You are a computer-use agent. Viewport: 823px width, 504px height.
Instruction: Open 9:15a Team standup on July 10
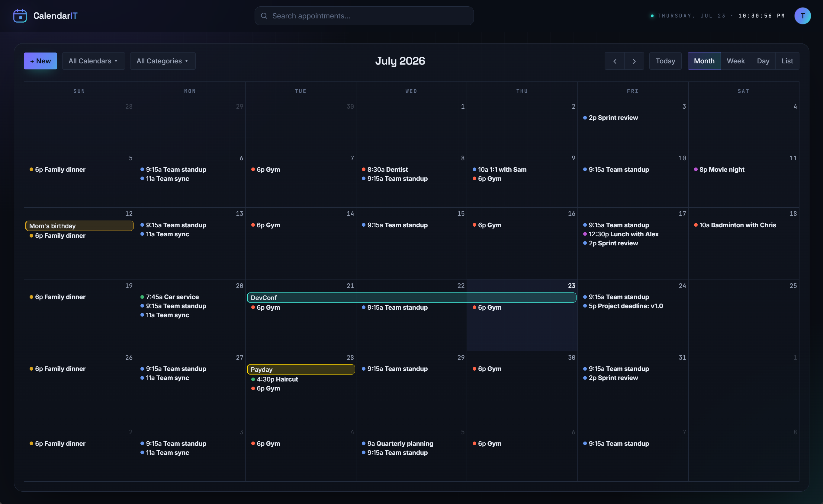pos(616,170)
